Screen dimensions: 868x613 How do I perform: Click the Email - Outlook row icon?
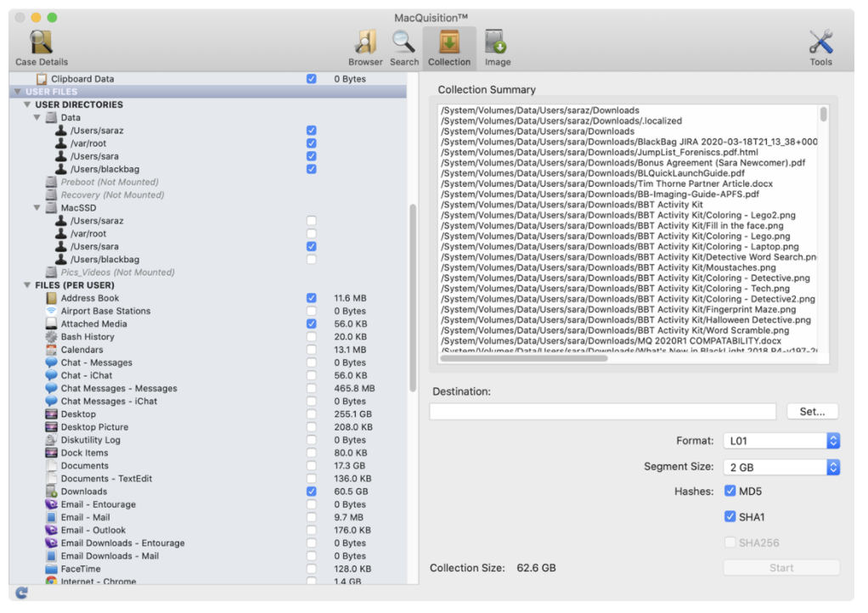tap(52, 530)
